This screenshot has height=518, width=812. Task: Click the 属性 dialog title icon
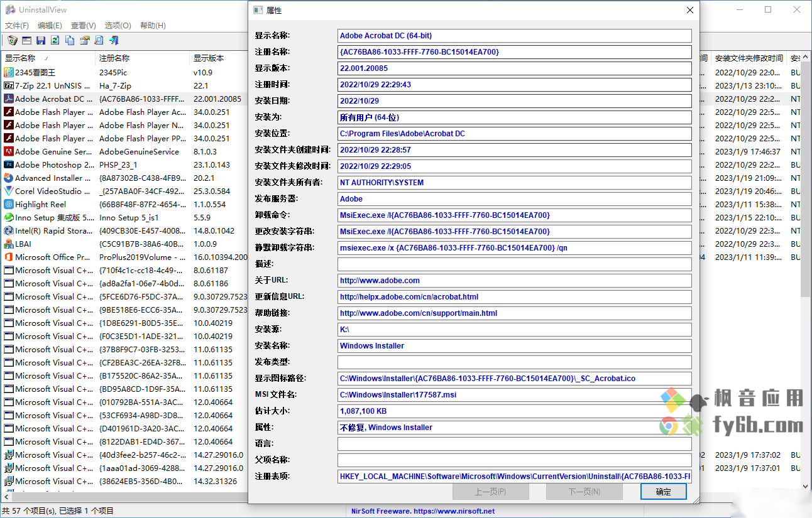point(258,10)
